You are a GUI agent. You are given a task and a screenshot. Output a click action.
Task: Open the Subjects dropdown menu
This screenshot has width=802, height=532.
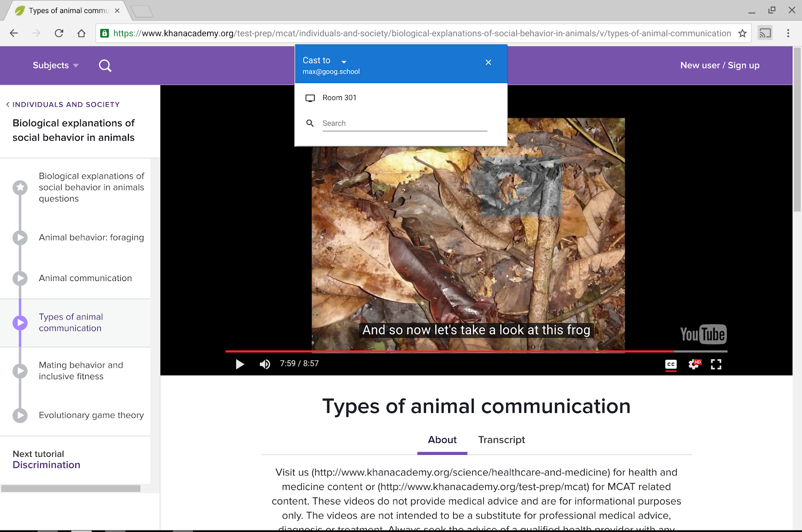tap(56, 66)
